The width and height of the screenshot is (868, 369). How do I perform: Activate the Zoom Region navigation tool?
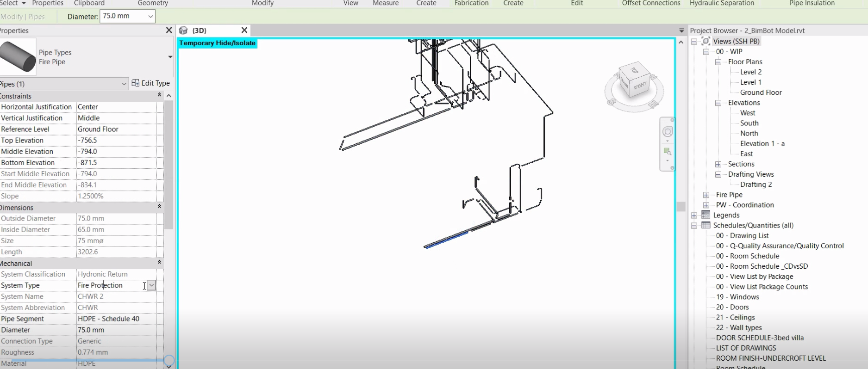click(667, 151)
